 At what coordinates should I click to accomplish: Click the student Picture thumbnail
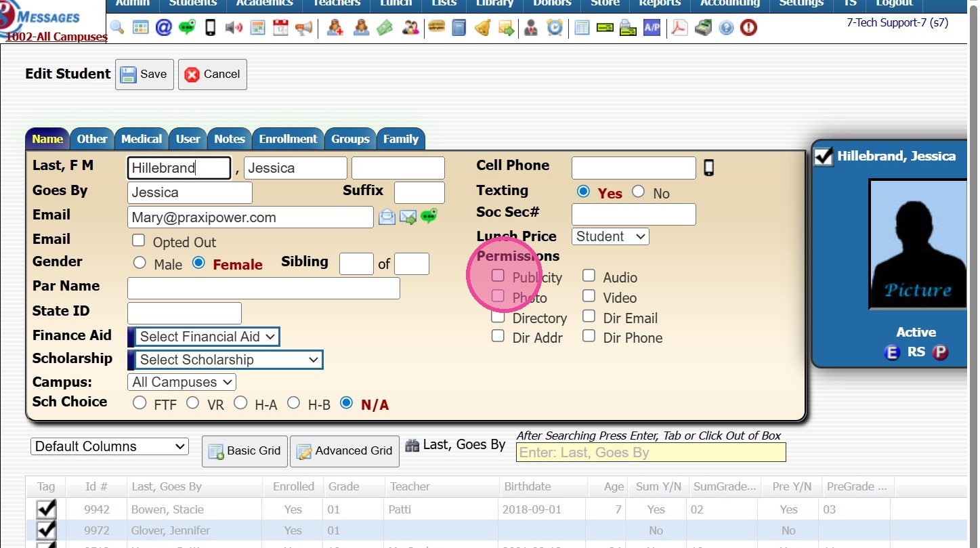(x=918, y=244)
